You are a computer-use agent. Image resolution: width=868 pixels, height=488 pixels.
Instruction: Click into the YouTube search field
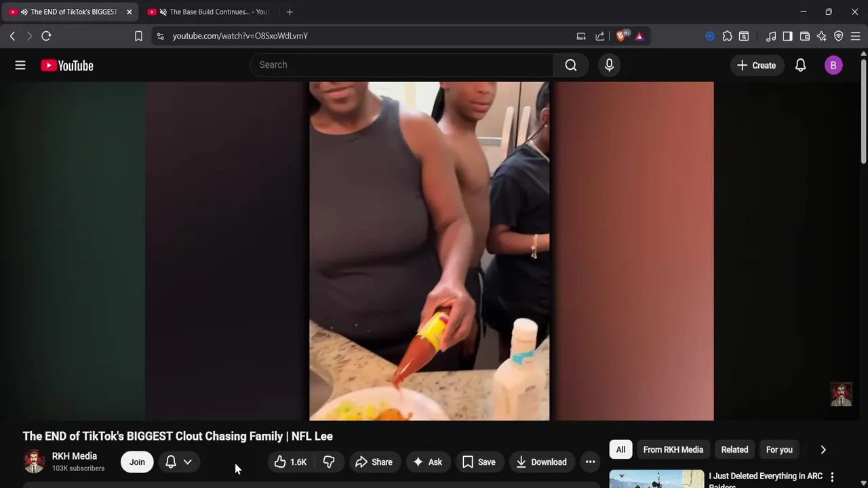(401, 65)
